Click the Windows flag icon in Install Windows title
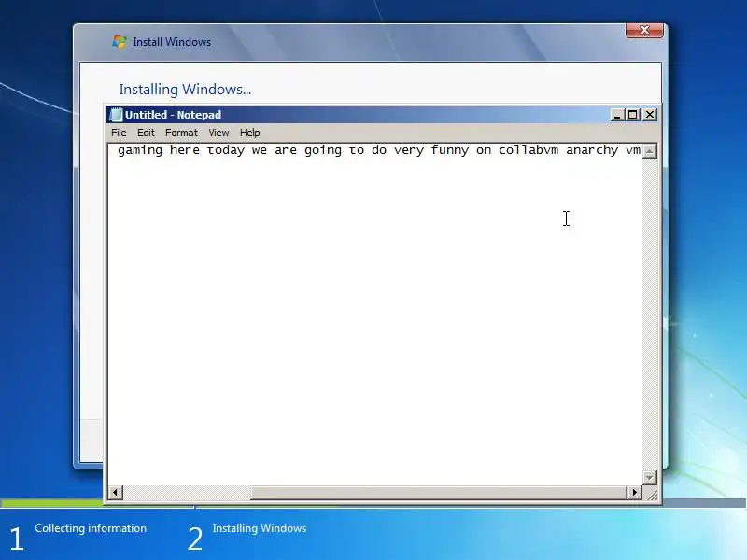Screen dimensions: 747x560 (120, 41)
